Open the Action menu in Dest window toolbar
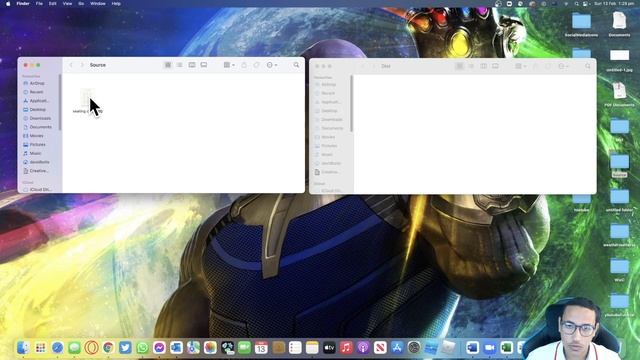 coord(563,66)
